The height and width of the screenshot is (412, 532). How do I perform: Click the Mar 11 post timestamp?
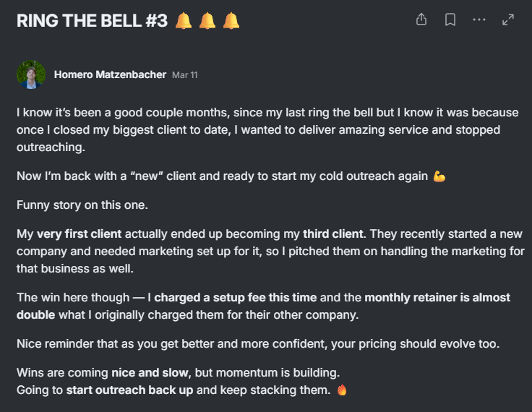[184, 75]
